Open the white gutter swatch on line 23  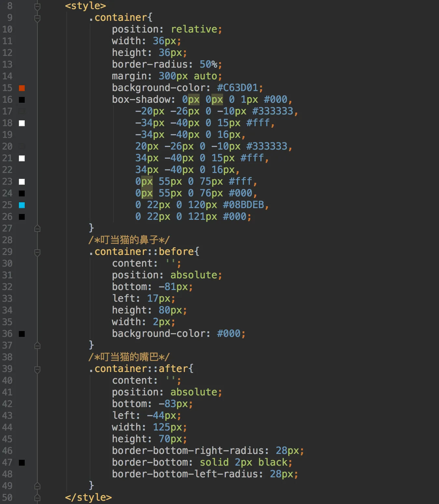22,182
